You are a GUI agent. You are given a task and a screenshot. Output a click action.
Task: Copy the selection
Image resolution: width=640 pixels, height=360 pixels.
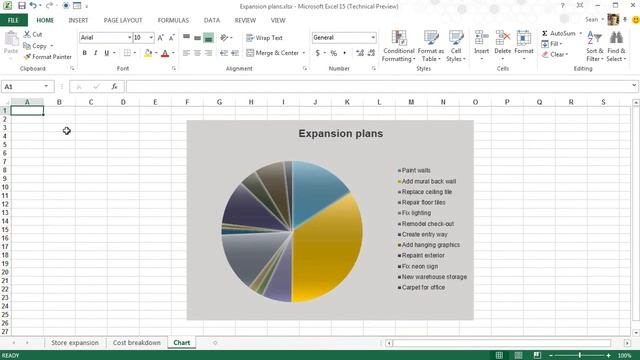(x=35, y=46)
